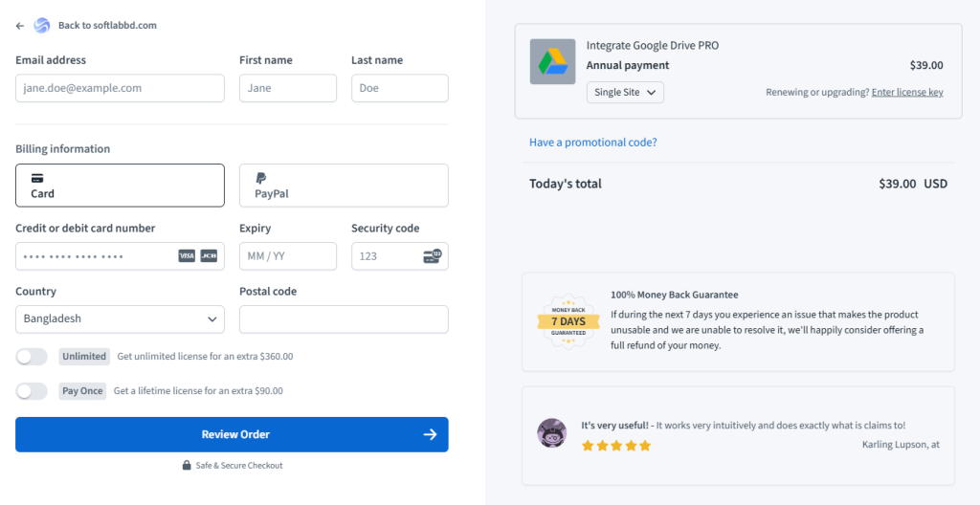Enable the Pay Once lifetime toggle
This screenshot has width=980, height=505.
tap(32, 391)
